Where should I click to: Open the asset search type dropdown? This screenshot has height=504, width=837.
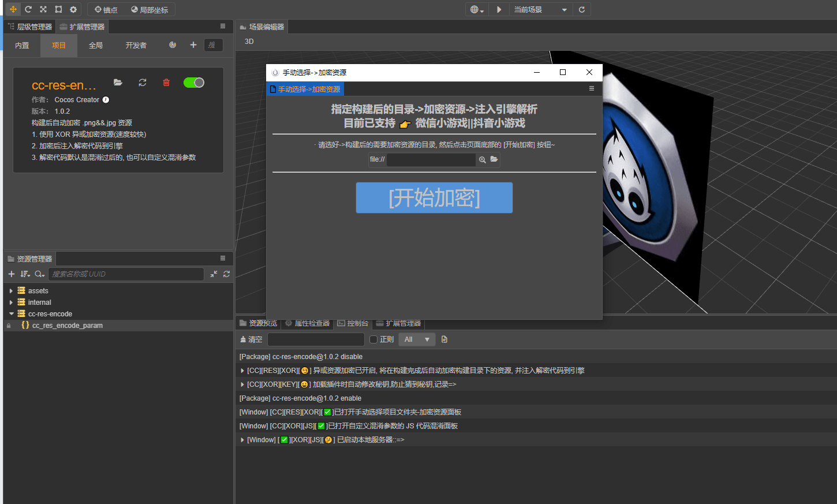pos(39,274)
